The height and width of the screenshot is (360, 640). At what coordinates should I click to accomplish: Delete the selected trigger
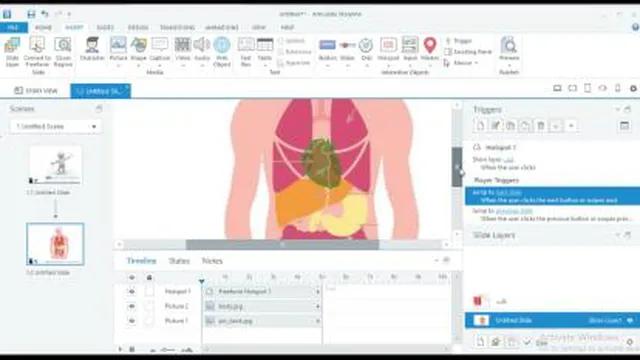pyautogui.click(x=540, y=126)
